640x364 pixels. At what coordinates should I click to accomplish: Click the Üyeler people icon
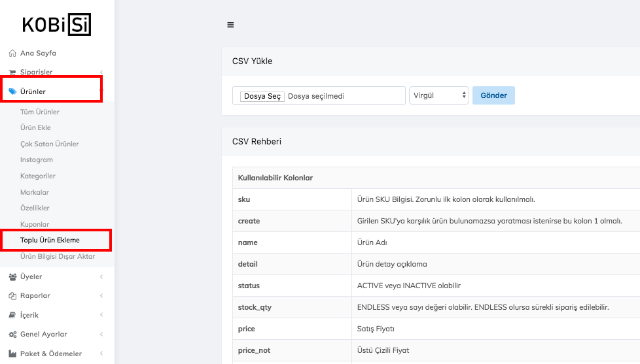point(12,277)
